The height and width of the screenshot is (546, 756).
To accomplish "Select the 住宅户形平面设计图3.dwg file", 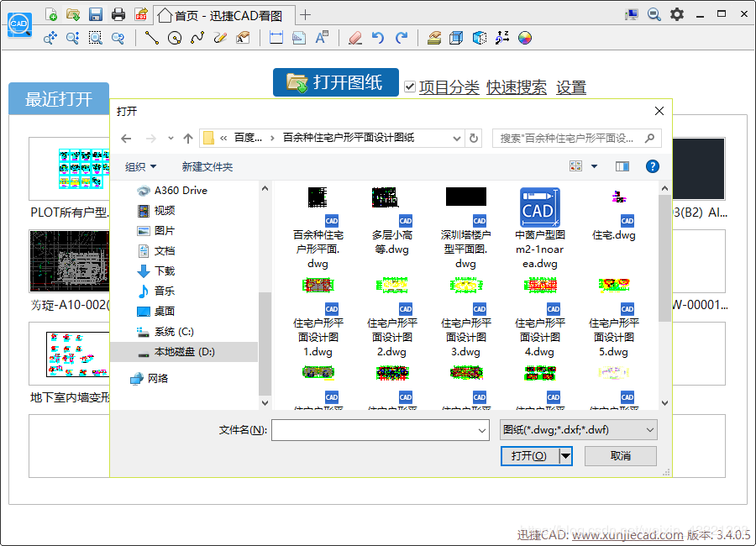I will [465, 317].
